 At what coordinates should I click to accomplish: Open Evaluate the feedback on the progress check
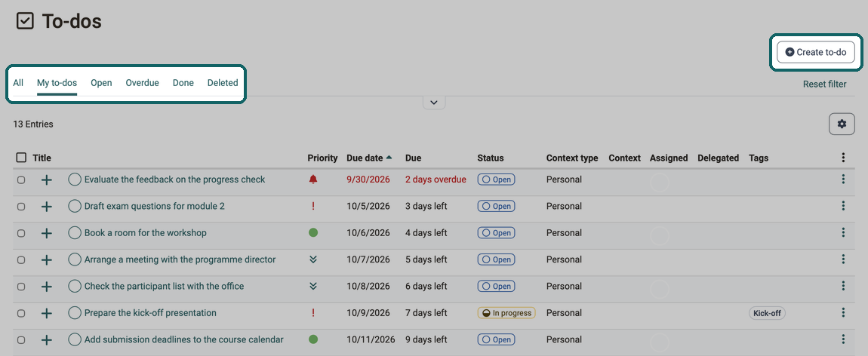pyautogui.click(x=175, y=179)
